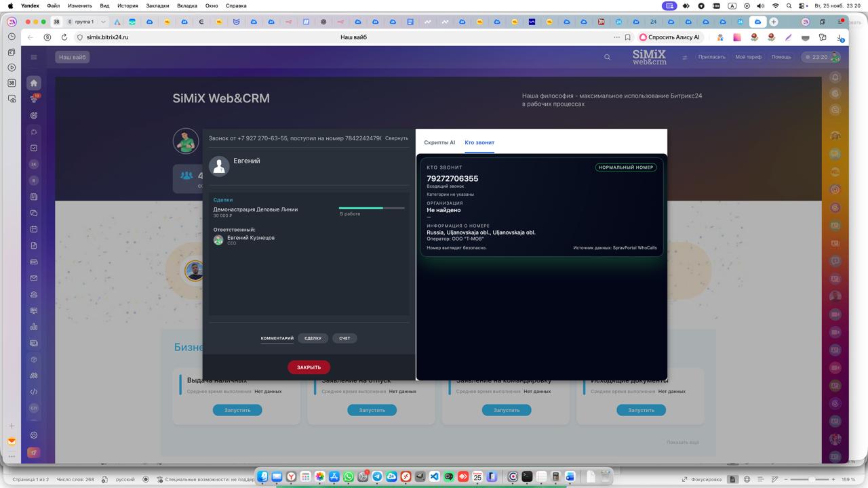Click the Показать ещё link

pos(682,443)
